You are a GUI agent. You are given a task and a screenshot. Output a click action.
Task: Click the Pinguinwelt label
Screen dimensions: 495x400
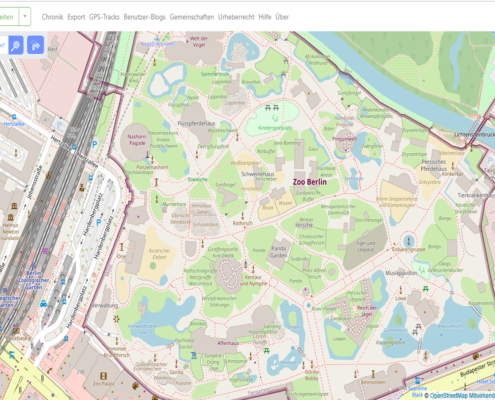(344, 139)
